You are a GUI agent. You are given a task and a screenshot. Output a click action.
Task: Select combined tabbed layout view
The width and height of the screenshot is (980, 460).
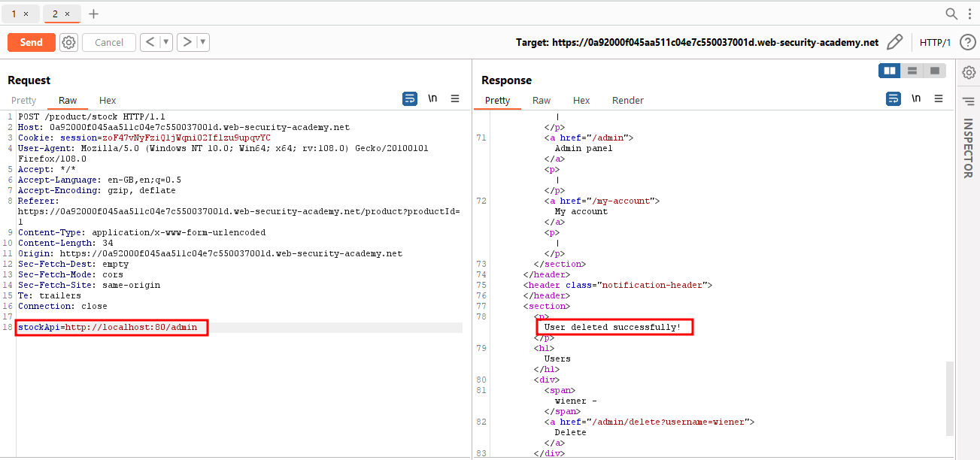[935, 71]
